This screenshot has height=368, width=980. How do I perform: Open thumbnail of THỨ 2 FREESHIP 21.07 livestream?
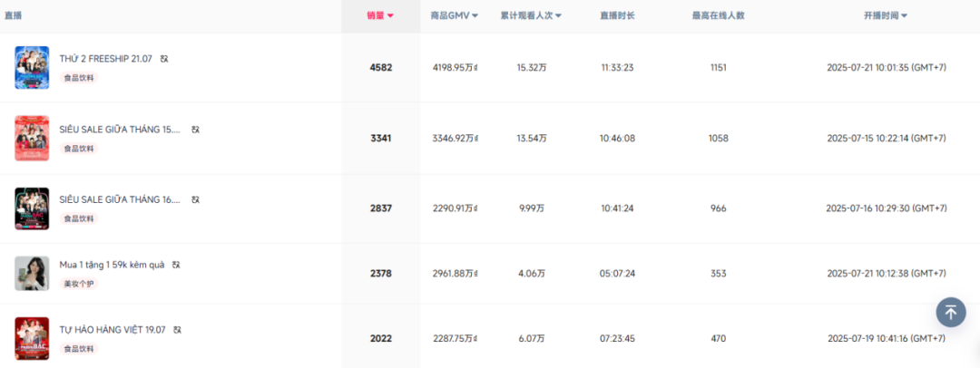(x=32, y=67)
